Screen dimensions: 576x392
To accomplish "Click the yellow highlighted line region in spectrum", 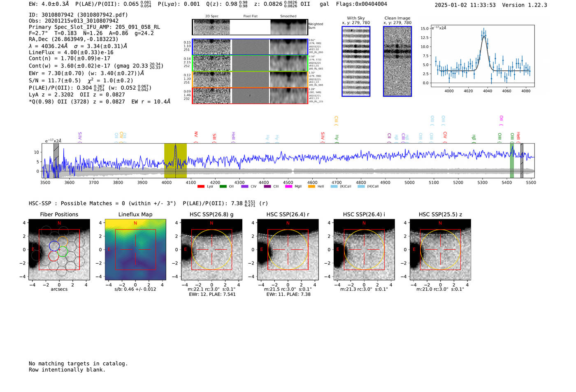I will pyautogui.click(x=175, y=161).
